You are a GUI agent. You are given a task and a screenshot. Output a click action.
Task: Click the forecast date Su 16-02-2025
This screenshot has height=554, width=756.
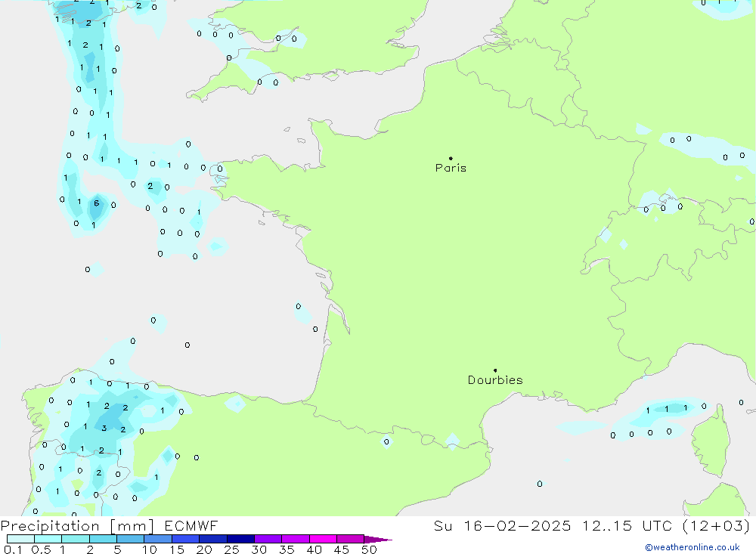pyautogui.click(x=502, y=526)
